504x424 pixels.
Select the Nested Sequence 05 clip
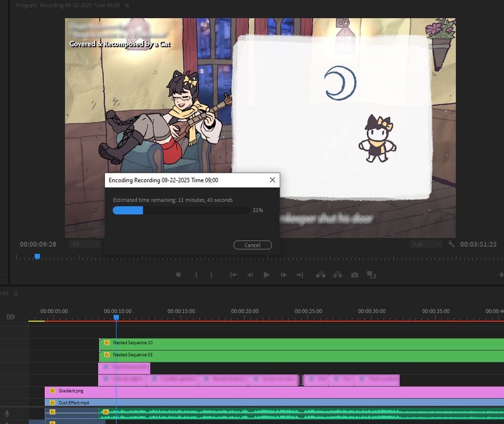pyautogui.click(x=301, y=356)
